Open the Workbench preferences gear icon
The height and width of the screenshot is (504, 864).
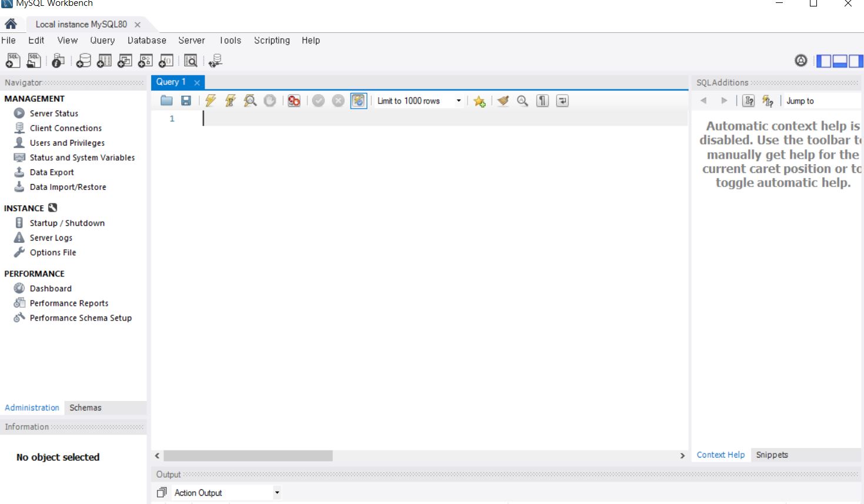[x=800, y=60]
